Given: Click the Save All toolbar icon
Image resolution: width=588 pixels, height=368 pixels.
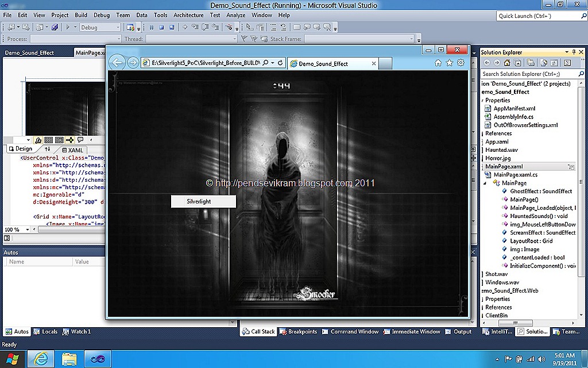Looking at the screenshot, I should pos(55,27).
